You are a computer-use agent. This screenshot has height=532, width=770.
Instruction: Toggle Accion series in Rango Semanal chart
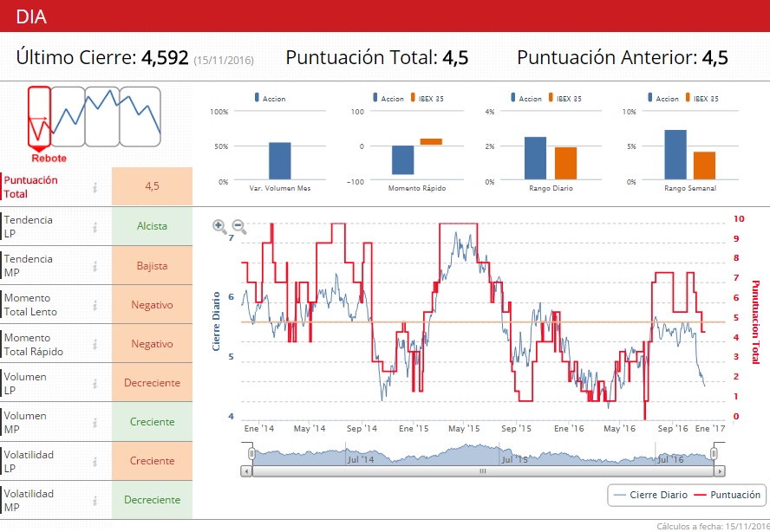(x=662, y=99)
